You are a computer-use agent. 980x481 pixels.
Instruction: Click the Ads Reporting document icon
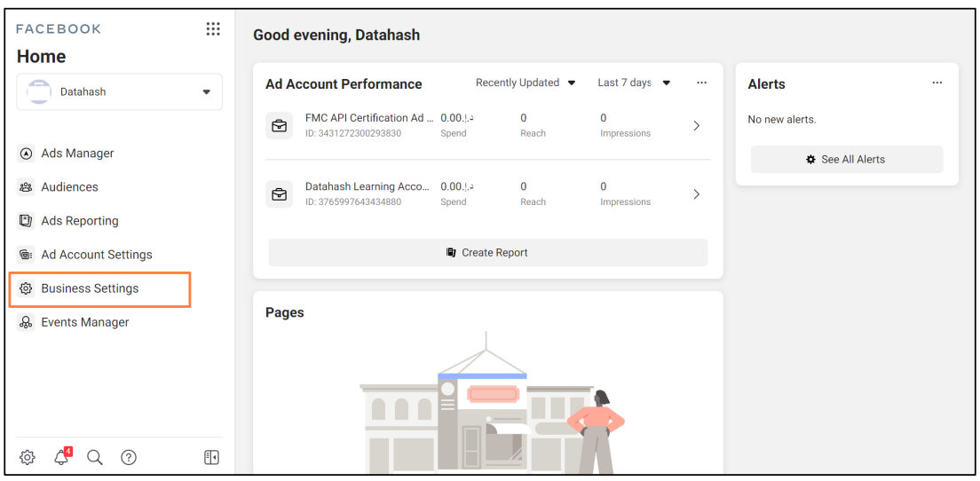coord(27,221)
